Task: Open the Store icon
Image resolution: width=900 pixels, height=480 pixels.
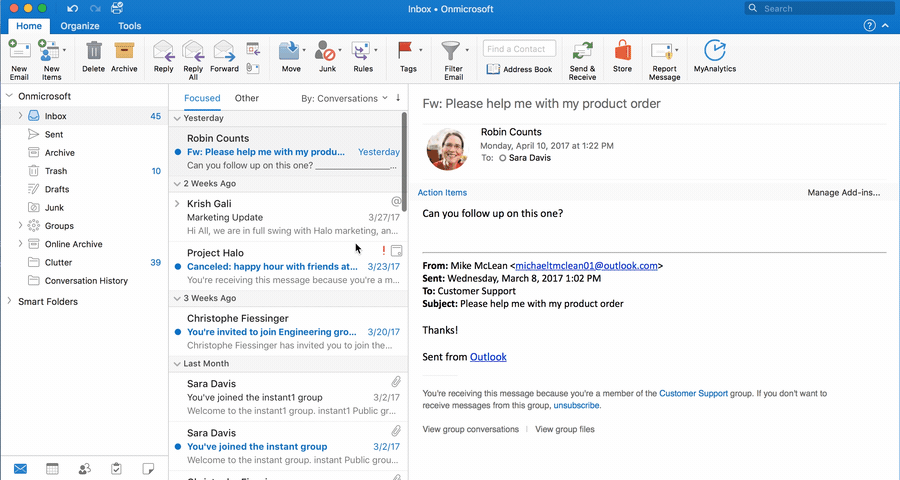Action: click(x=622, y=52)
